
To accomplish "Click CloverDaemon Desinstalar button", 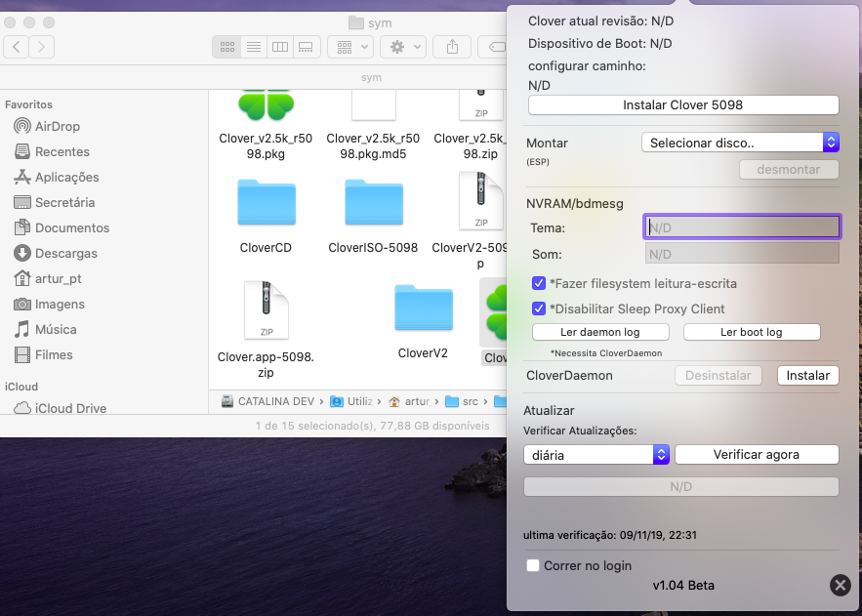I will coord(718,375).
